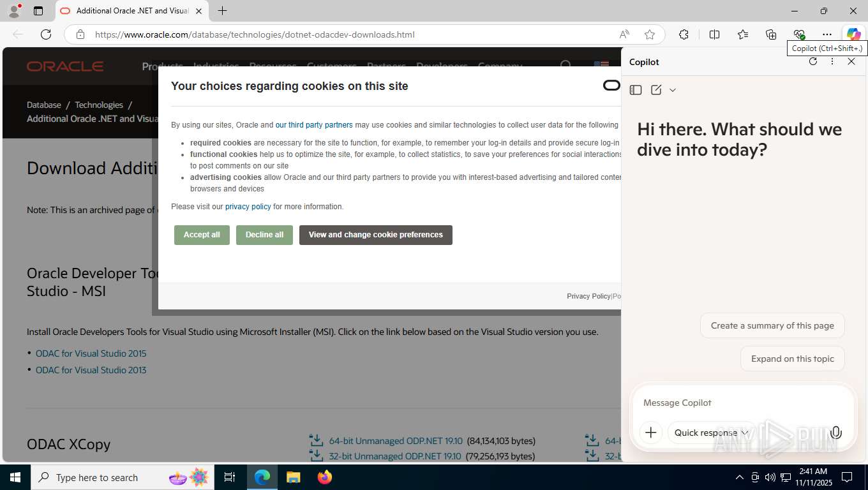Click the Database breadcrumb link
The height and width of the screenshot is (490, 868).
point(44,105)
